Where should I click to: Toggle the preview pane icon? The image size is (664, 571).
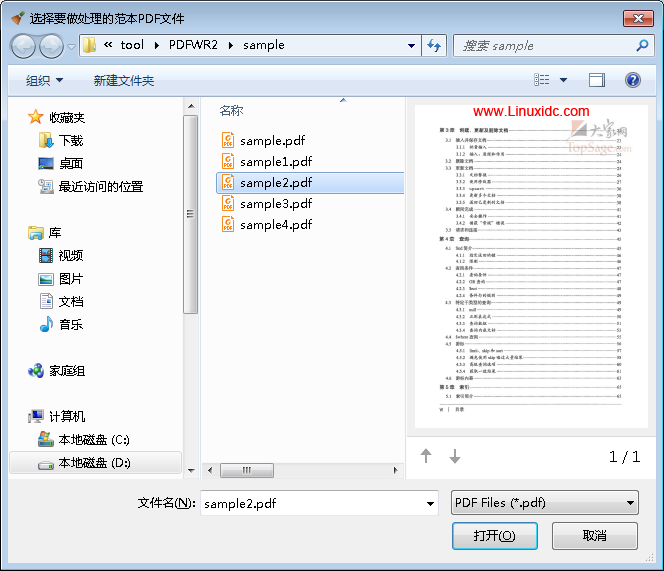(597, 80)
